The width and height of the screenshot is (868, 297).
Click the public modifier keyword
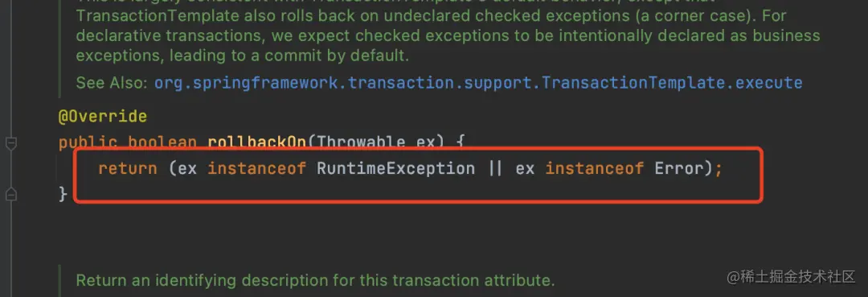coord(88,142)
